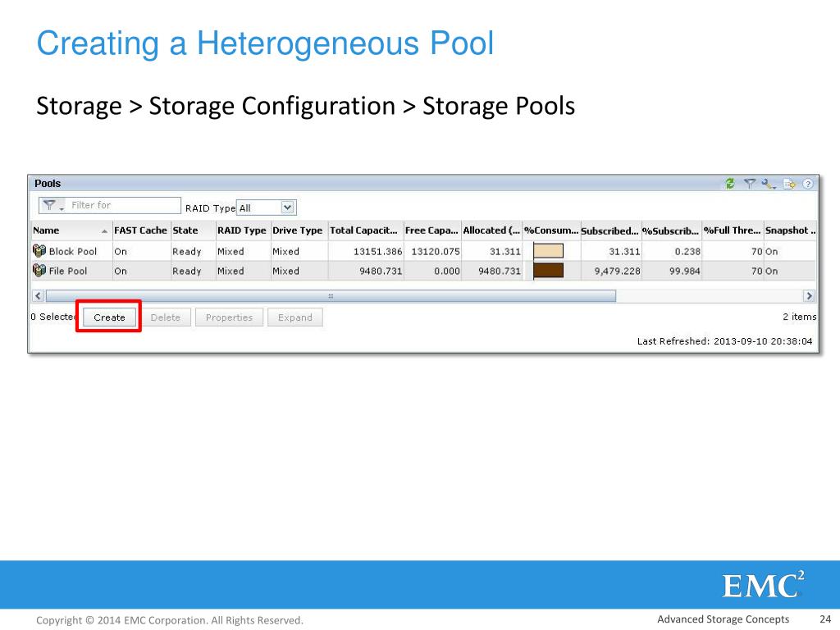
Task: Open the filter funnel dropdown beside Filter for
Action: click(52, 205)
